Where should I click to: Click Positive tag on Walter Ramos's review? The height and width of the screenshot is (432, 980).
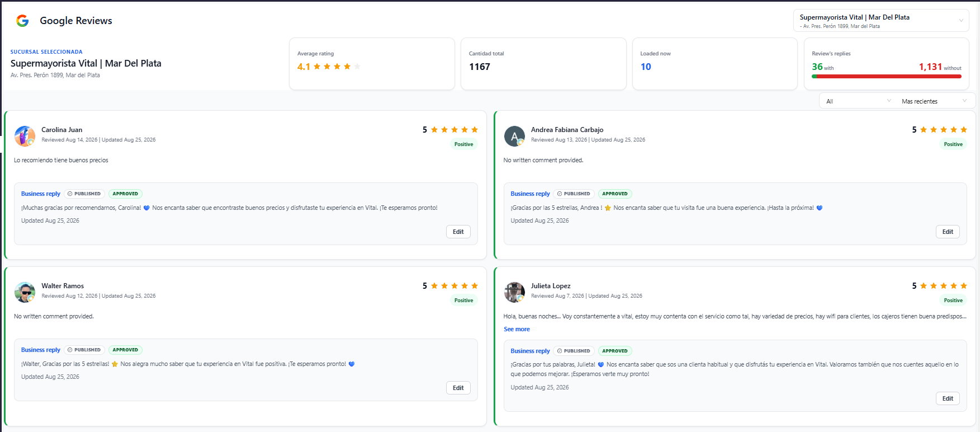pos(464,300)
